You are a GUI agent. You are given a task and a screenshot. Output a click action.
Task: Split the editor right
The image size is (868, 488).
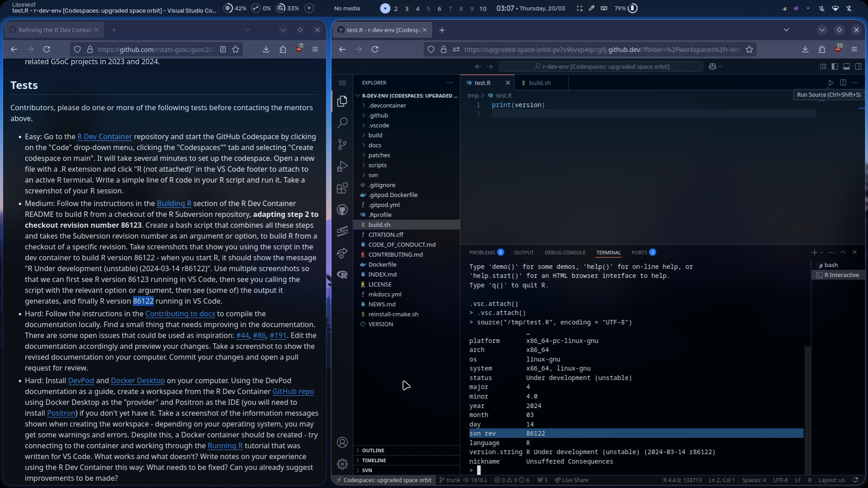point(843,83)
